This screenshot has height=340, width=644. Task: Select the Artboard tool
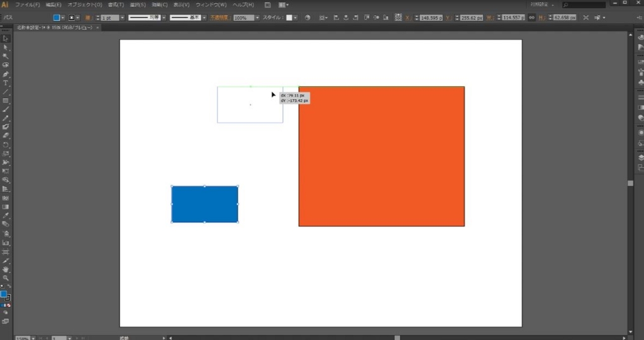[x=6, y=252]
